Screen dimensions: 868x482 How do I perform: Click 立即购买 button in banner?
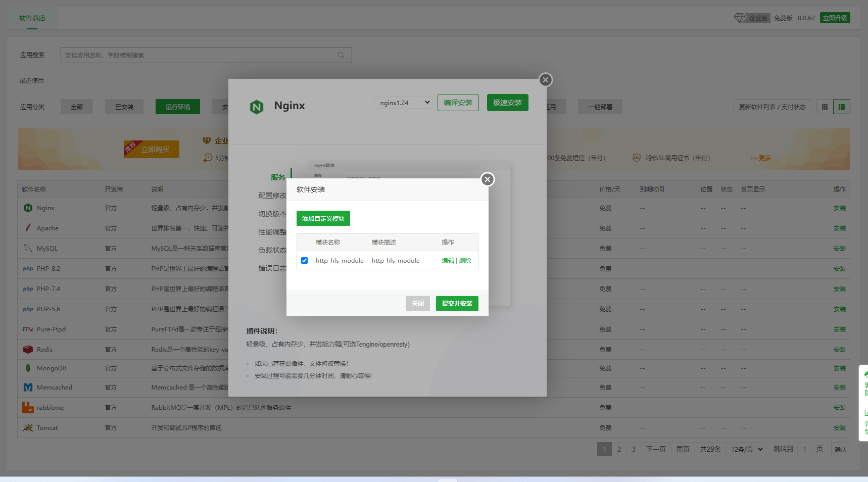click(x=152, y=149)
